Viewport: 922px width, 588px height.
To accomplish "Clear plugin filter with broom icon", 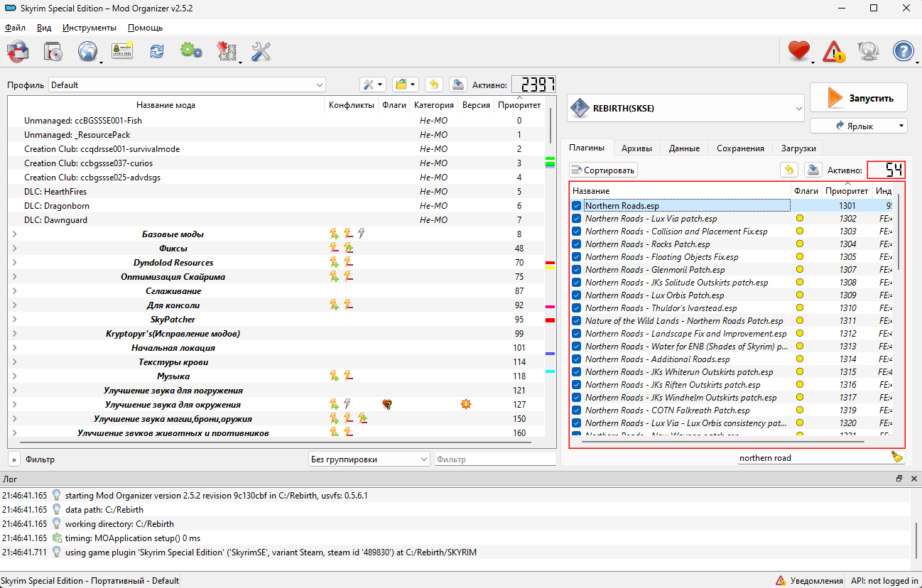I will 897,457.
